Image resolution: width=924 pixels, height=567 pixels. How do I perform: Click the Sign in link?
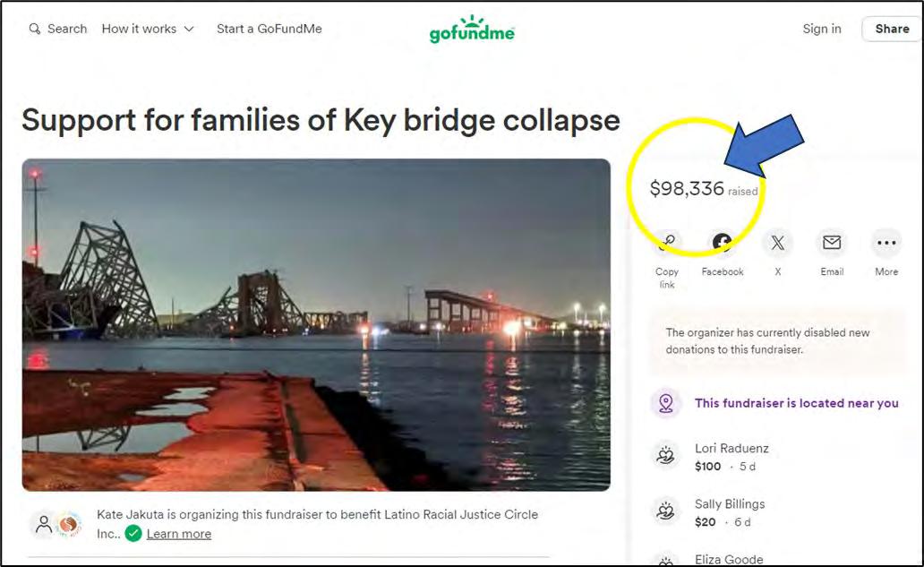pos(821,29)
